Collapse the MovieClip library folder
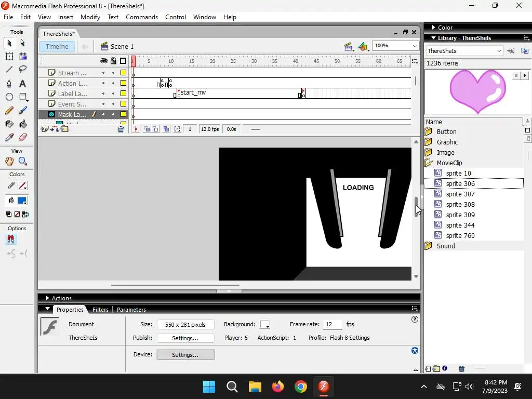The image size is (532, 399). tap(429, 163)
